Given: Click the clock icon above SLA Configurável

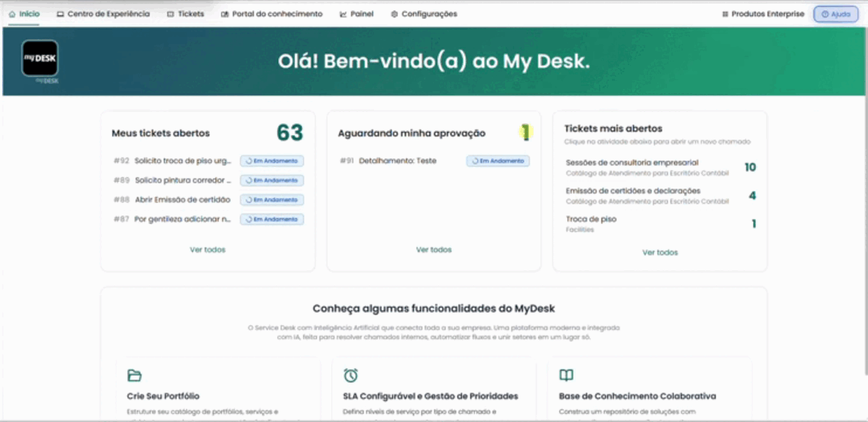Looking at the screenshot, I should (351, 375).
